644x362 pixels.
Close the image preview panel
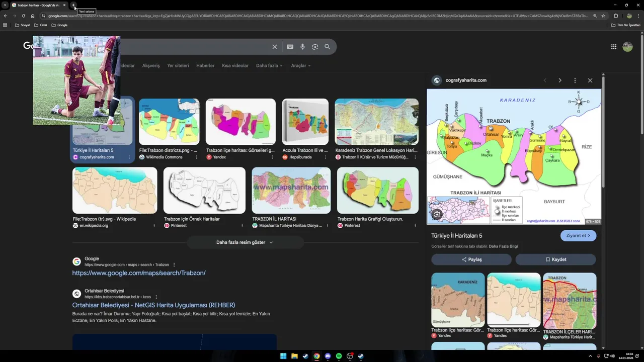pyautogui.click(x=590, y=80)
